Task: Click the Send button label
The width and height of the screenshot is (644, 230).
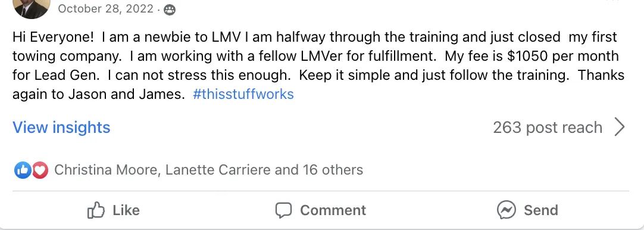Action: [541, 210]
